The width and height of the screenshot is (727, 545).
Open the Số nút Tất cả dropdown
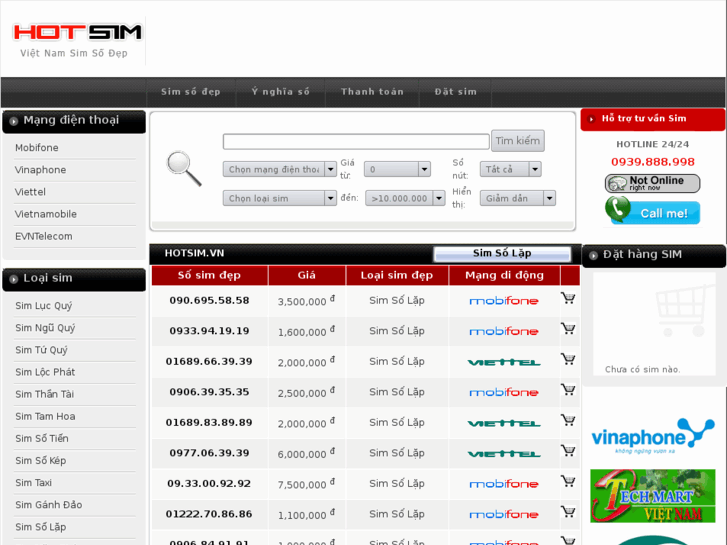coord(510,169)
